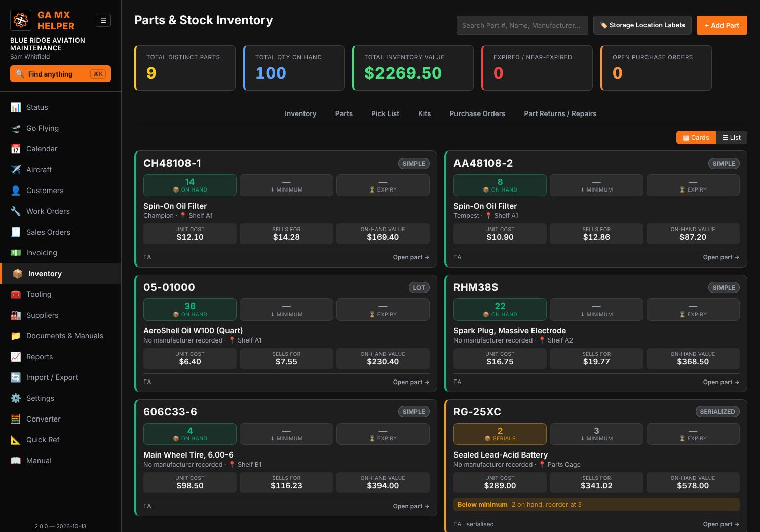Open part 05-01000 link

[411, 382]
